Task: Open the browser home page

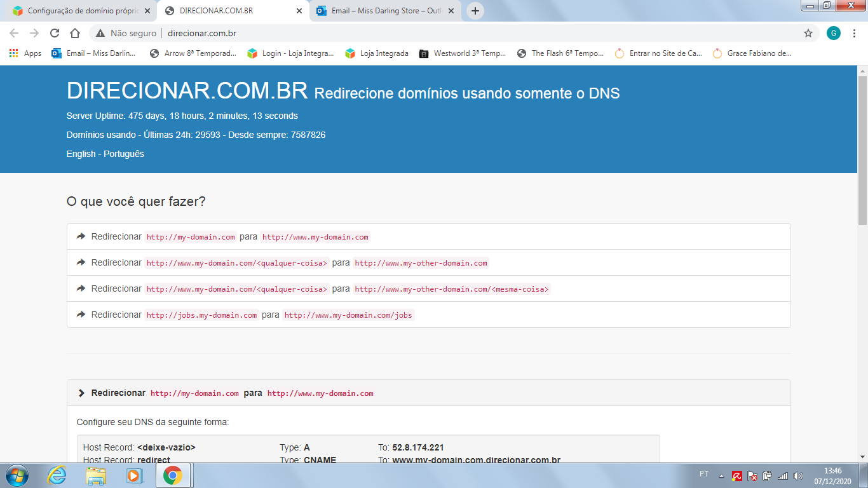Action: pyautogui.click(x=75, y=33)
